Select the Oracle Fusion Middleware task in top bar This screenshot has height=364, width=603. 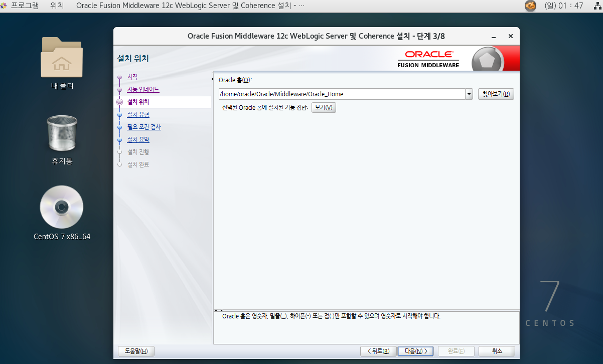(x=190, y=6)
